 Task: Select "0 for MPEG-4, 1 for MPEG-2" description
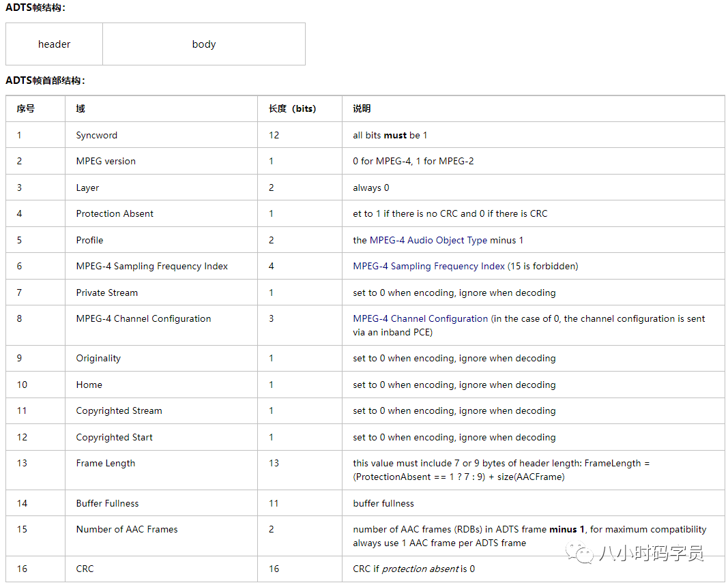(413, 161)
